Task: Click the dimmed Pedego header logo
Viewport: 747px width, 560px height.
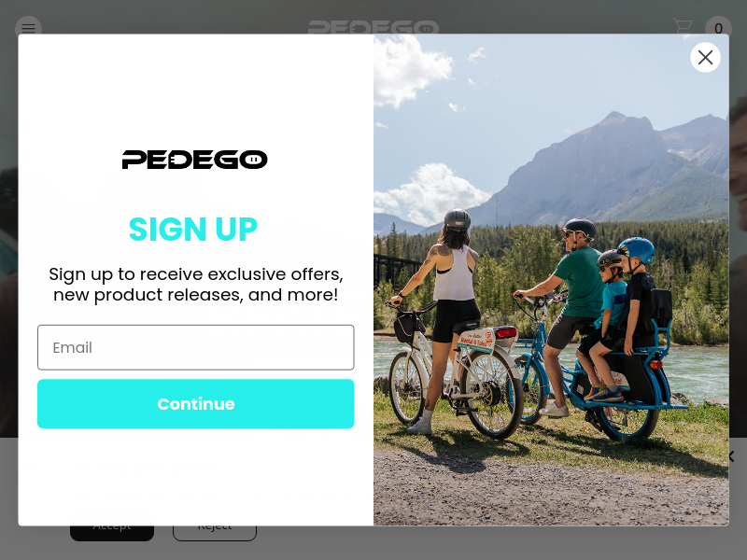Action: pos(373,27)
